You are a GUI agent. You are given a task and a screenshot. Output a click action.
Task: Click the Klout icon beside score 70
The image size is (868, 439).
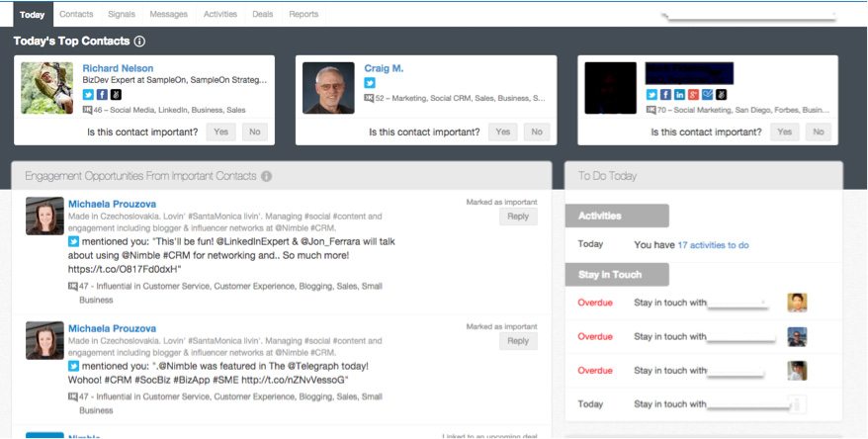pyautogui.click(x=651, y=110)
